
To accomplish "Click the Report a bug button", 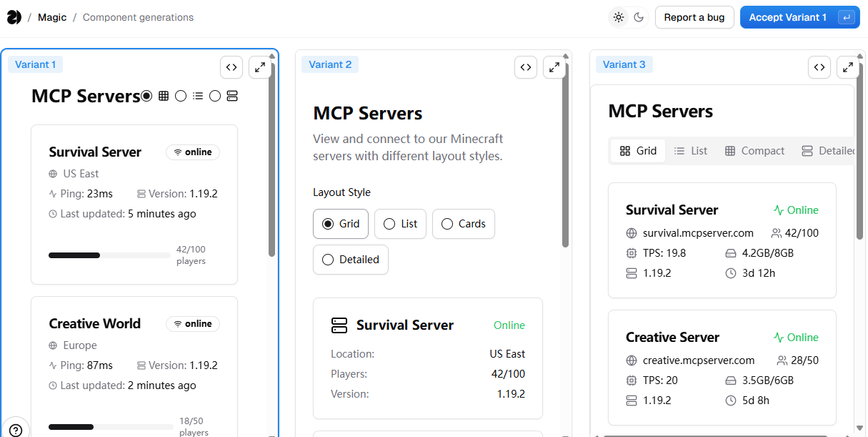I will tap(694, 17).
